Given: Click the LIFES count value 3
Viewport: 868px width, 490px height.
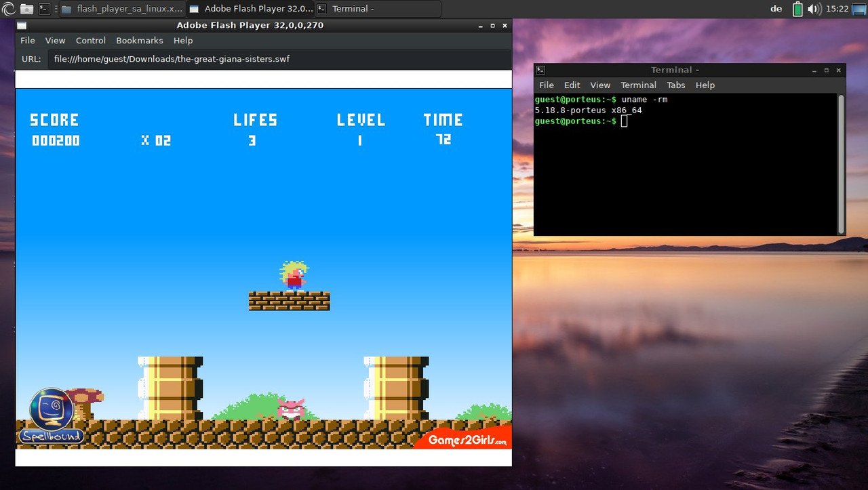Looking at the screenshot, I should click(252, 140).
